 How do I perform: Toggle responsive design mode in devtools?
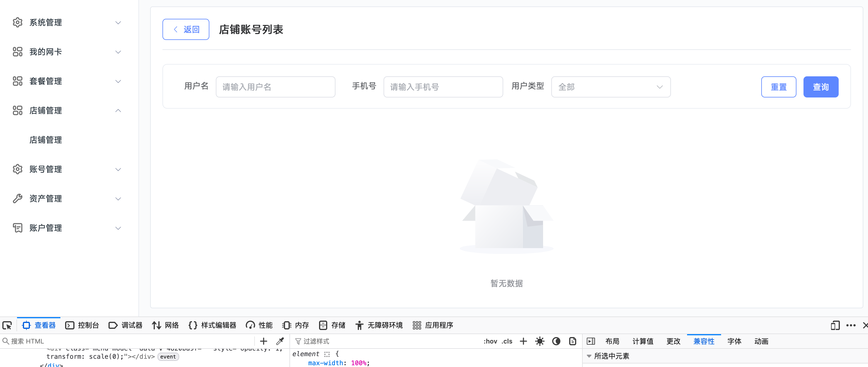[x=835, y=325]
